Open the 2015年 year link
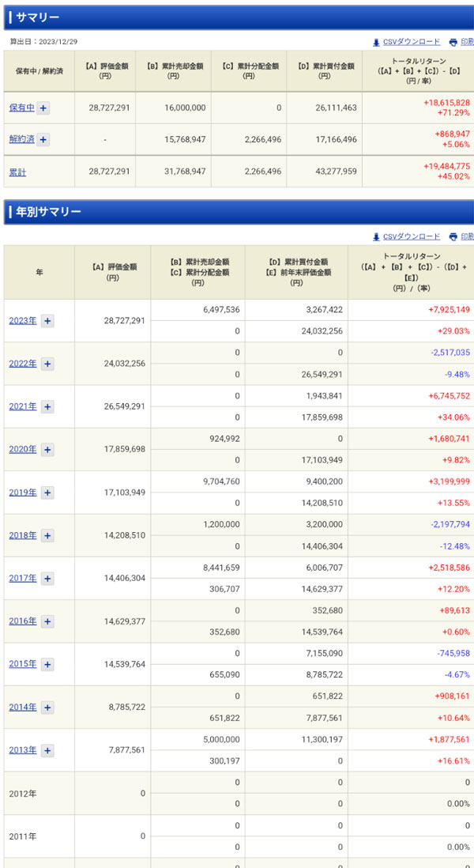The image size is (474, 868). tap(22, 664)
